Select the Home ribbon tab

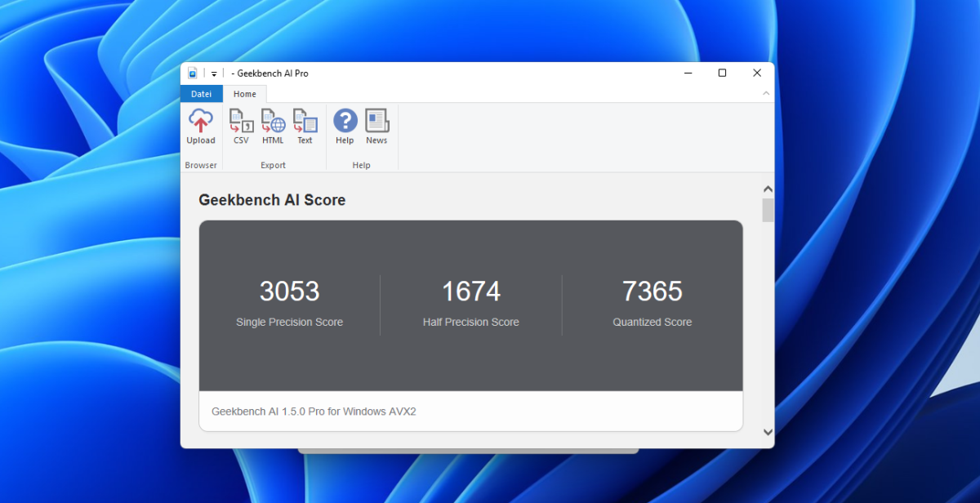[244, 94]
